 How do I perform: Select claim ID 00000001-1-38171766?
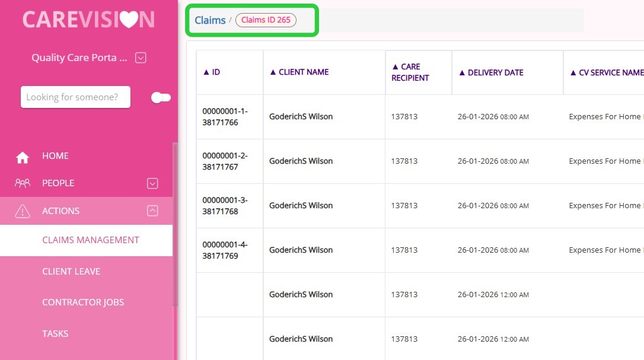pyautogui.click(x=225, y=117)
